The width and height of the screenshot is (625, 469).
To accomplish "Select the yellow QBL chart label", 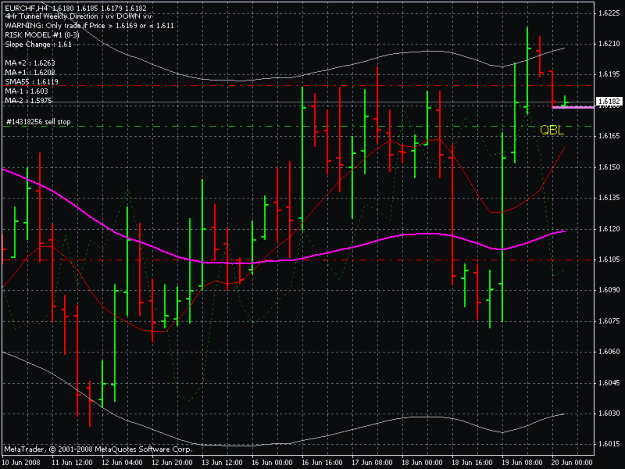I will point(552,130).
